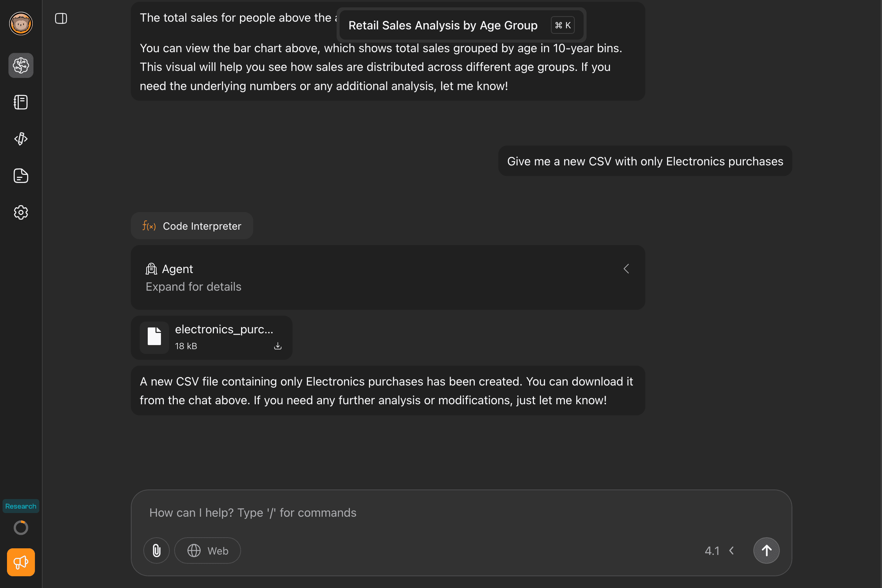Expand the Agent details chevron
Screen dimensions: 882x588
coord(626,269)
